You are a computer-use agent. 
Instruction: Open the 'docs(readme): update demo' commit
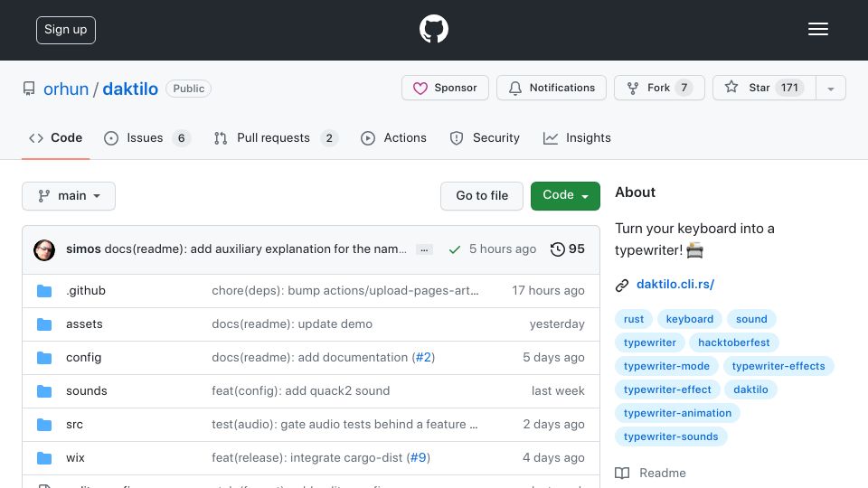[x=292, y=324]
